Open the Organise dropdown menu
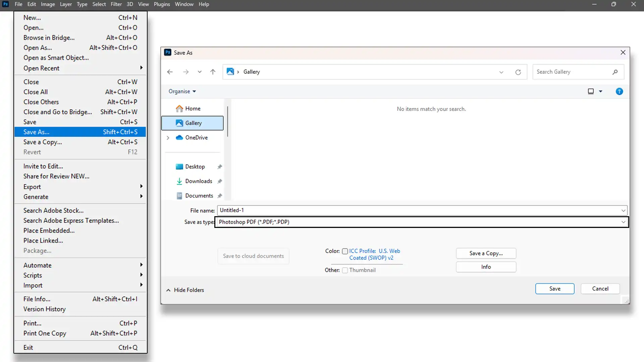This screenshot has width=644, height=362. pos(182,91)
